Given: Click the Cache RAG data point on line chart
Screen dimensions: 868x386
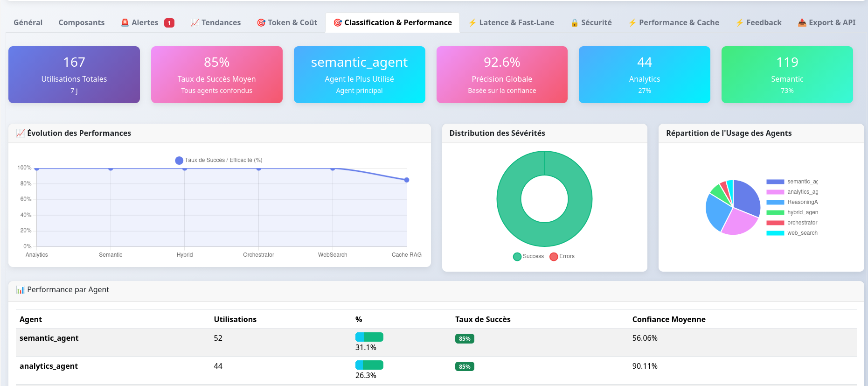Looking at the screenshot, I should [407, 180].
